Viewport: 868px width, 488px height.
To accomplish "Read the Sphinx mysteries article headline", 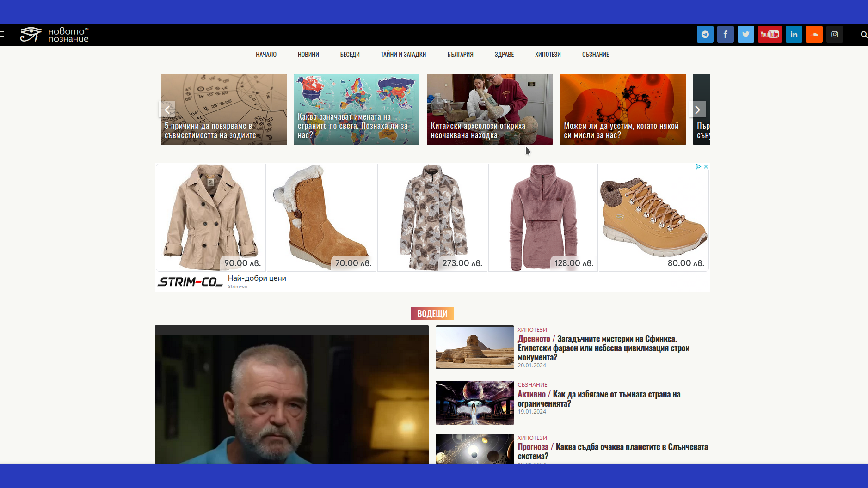I will coord(603,348).
